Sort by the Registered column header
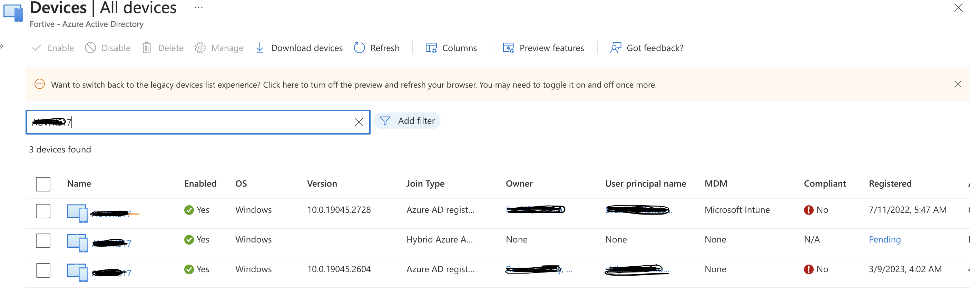Image resolution: width=980 pixels, height=307 pixels. [x=890, y=184]
